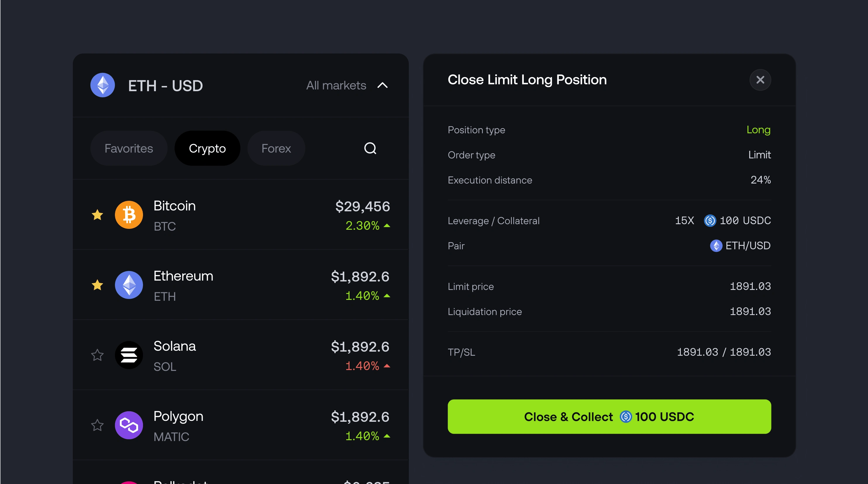
Task: Open the market search magnifier icon
Action: point(370,148)
